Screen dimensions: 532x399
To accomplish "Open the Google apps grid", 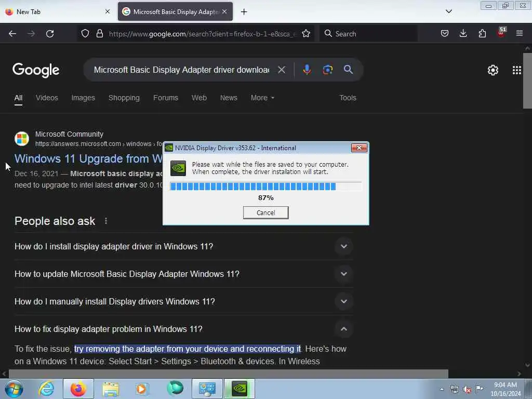I will tap(517, 70).
